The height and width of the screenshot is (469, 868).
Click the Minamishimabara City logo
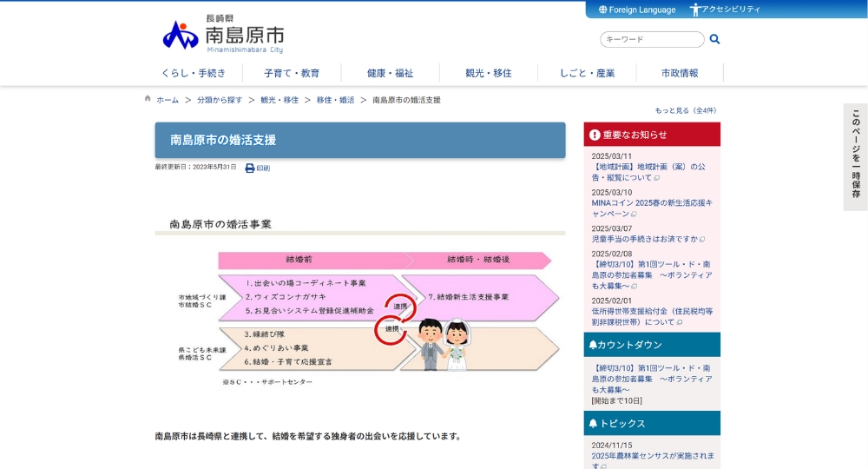[223, 34]
